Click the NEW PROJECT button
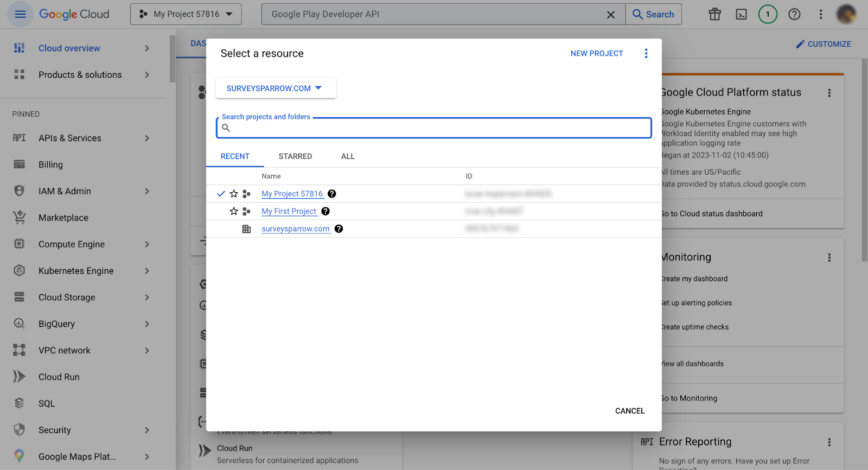The image size is (868, 470). [596, 53]
